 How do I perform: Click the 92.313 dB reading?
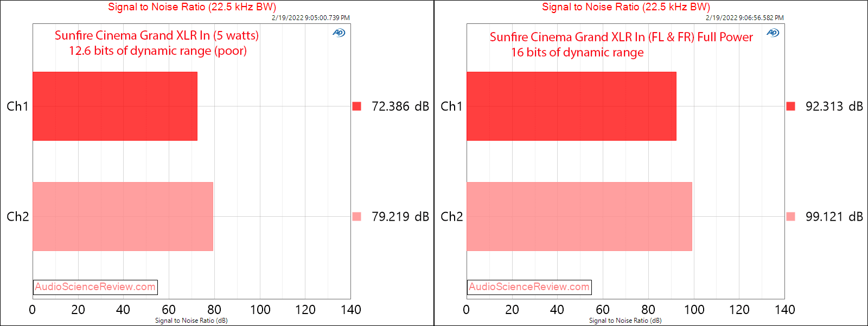click(834, 106)
